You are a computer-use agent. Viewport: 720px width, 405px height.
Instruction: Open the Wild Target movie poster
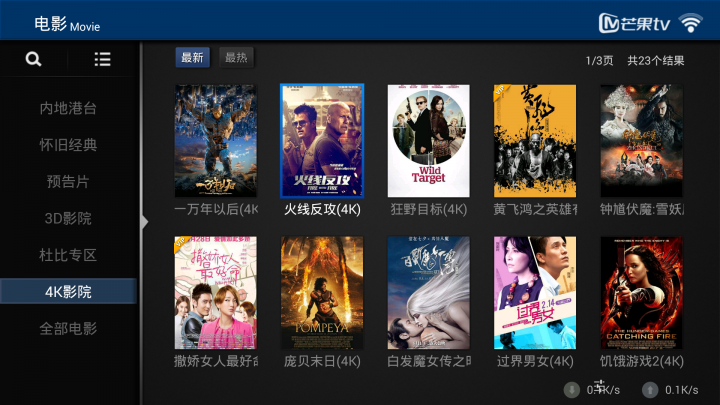click(428, 141)
